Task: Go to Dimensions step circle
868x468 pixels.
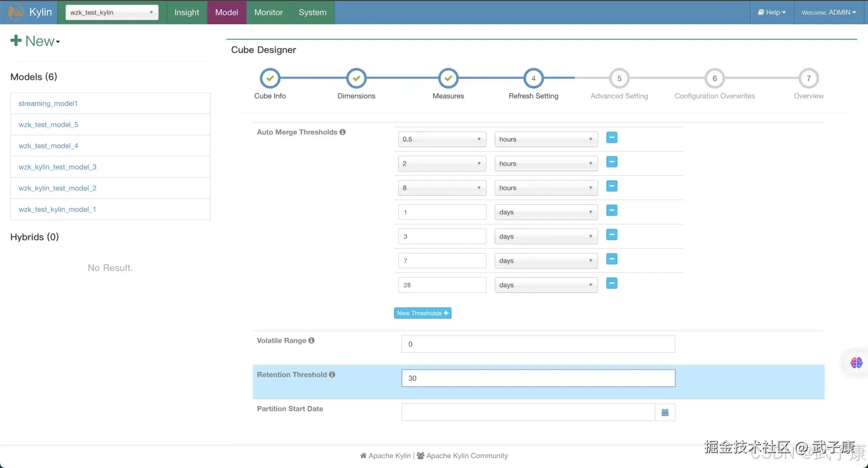Action: point(356,79)
